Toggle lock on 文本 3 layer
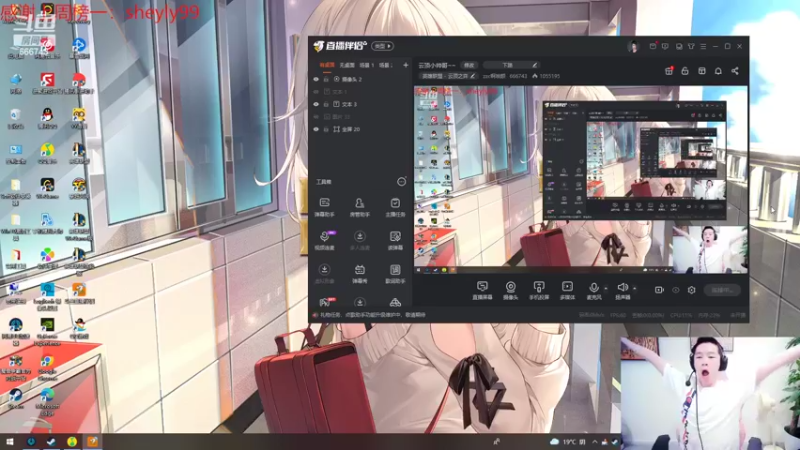This screenshot has height=450, width=800. click(326, 104)
